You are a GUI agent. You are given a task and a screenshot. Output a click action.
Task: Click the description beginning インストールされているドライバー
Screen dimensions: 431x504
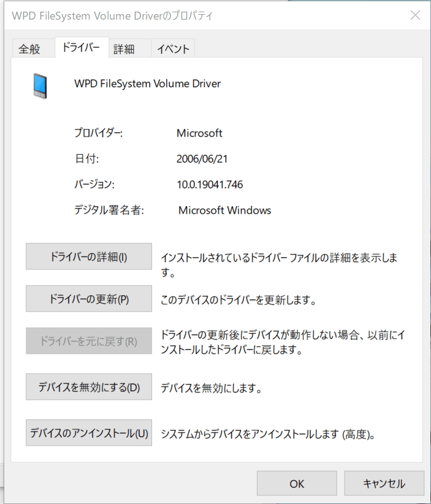pos(279,265)
